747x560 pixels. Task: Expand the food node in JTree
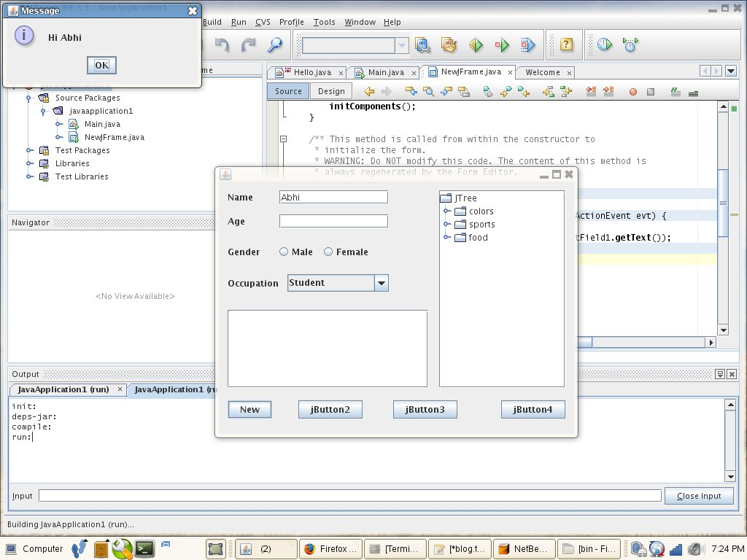[x=447, y=237]
